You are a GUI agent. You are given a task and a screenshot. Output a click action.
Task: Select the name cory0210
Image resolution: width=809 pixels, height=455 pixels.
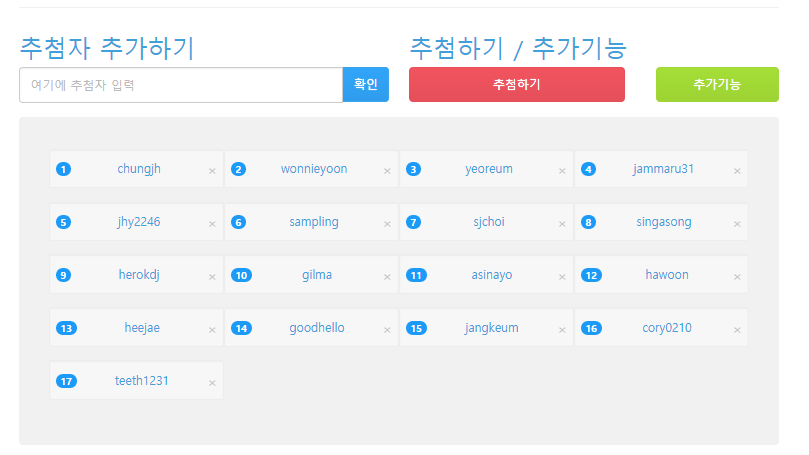pos(667,328)
